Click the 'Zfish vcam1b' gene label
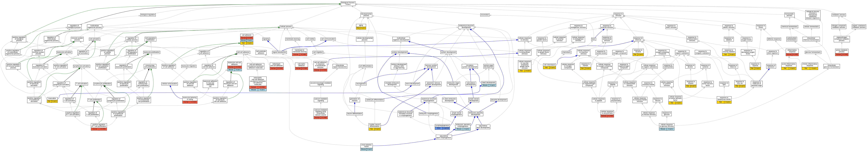 click(x=442, y=128)
